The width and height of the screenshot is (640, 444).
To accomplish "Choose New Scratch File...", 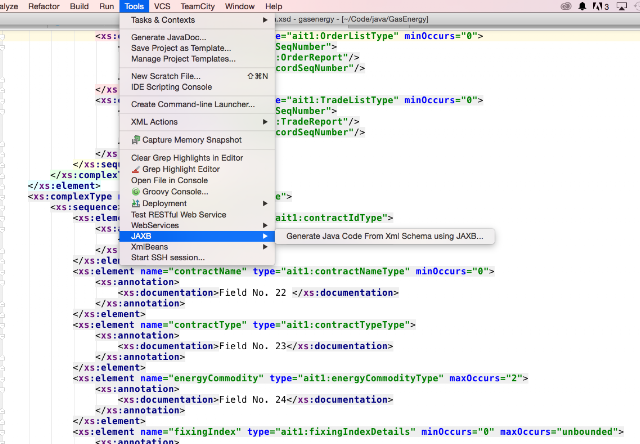I will click(198, 76).
